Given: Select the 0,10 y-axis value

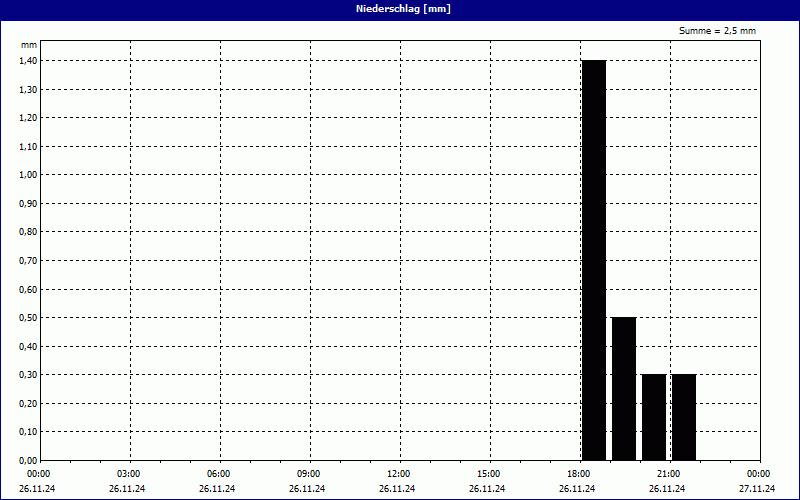Looking at the screenshot, I should (x=28, y=432).
